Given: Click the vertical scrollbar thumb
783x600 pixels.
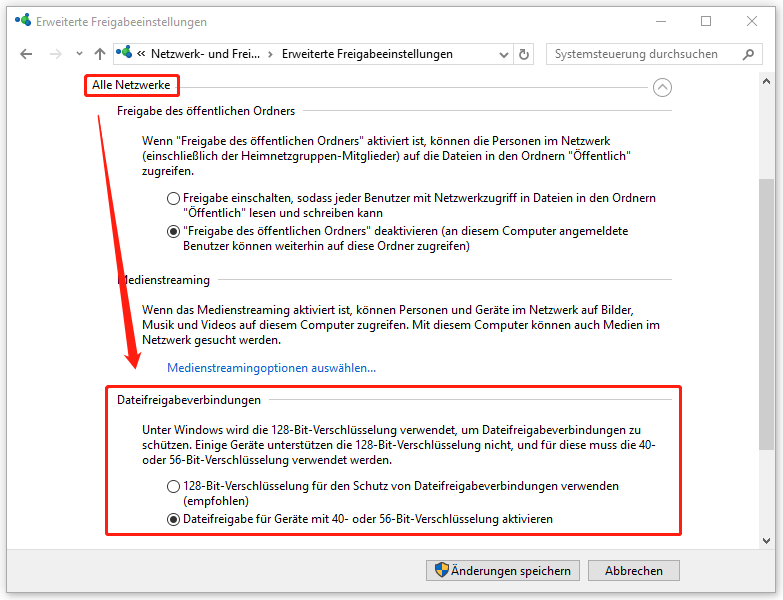Looking at the screenshot, I should point(767,314).
